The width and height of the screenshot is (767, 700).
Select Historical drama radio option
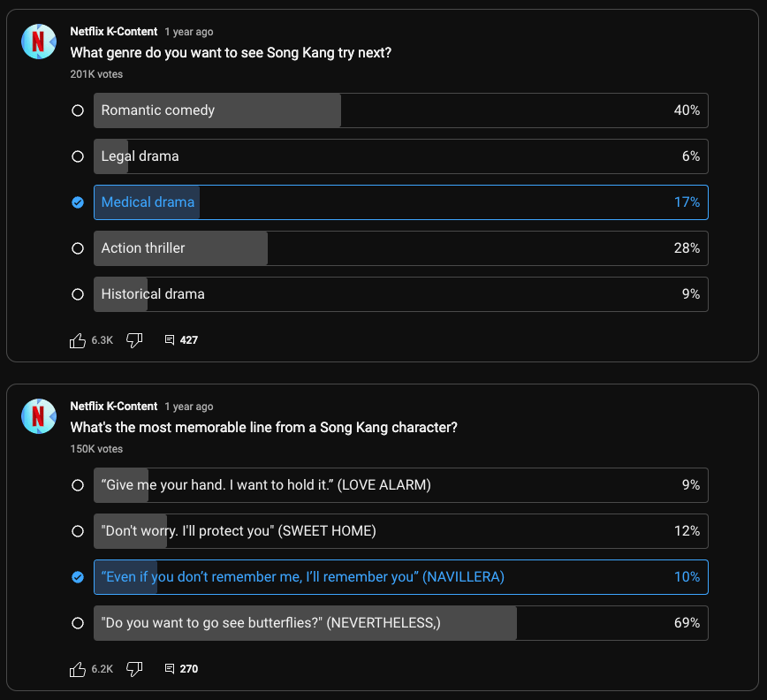coord(78,294)
